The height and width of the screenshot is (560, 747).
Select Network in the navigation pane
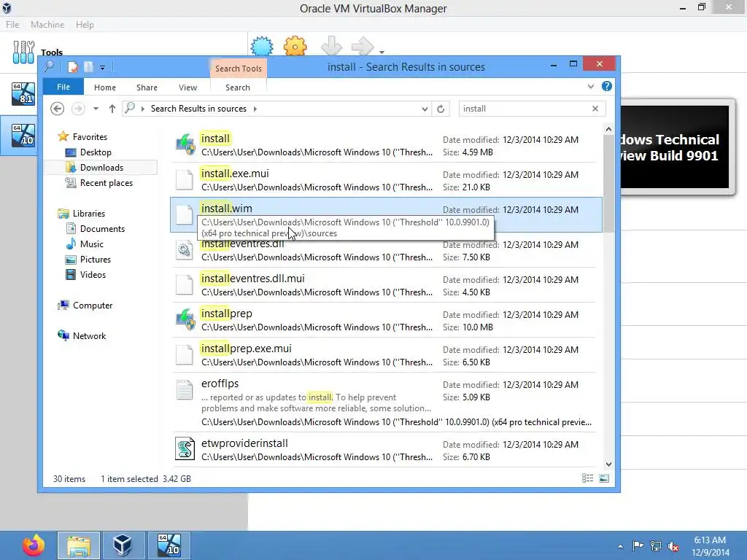click(89, 335)
